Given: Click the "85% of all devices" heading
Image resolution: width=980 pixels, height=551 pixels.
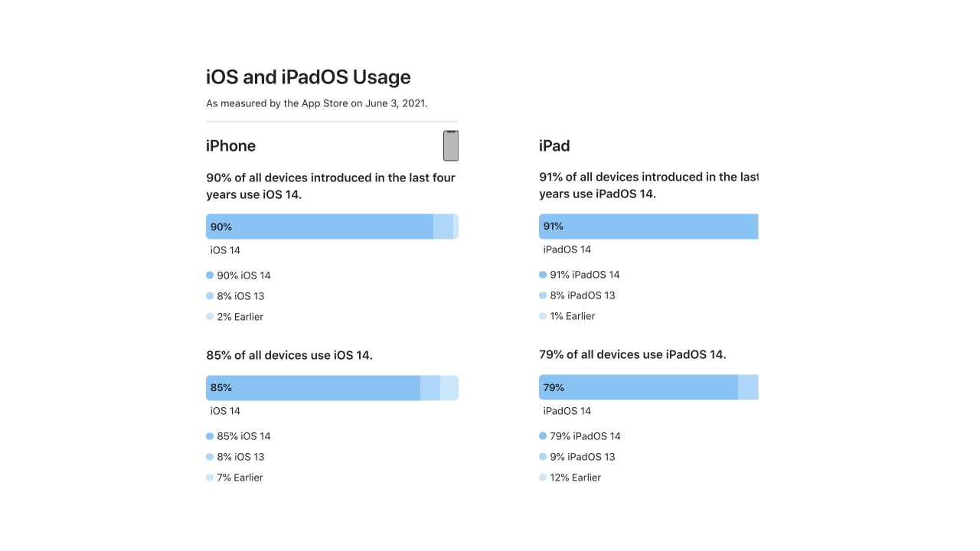Looking at the screenshot, I should tap(289, 355).
